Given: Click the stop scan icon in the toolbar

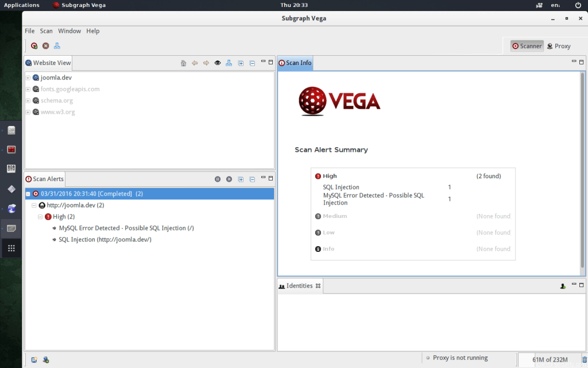Looking at the screenshot, I should 45,45.
